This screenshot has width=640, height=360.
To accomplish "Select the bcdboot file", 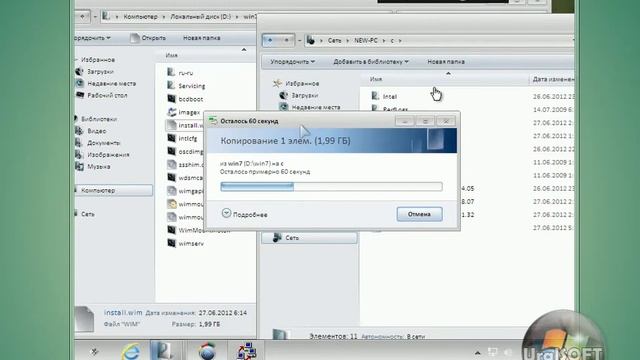I will (x=185, y=99).
